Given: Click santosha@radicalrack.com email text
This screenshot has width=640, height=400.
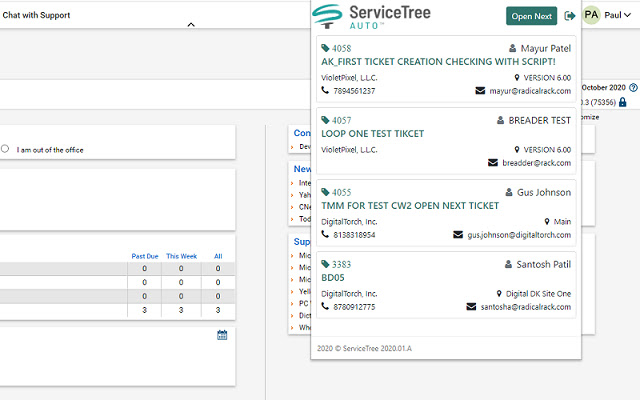Looking at the screenshot, I should [525, 307].
